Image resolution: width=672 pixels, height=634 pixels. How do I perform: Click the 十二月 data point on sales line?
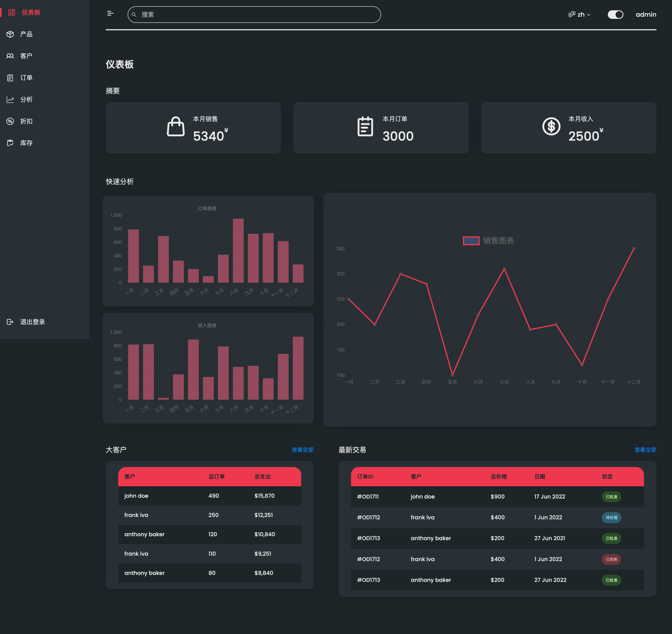pos(633,249)
